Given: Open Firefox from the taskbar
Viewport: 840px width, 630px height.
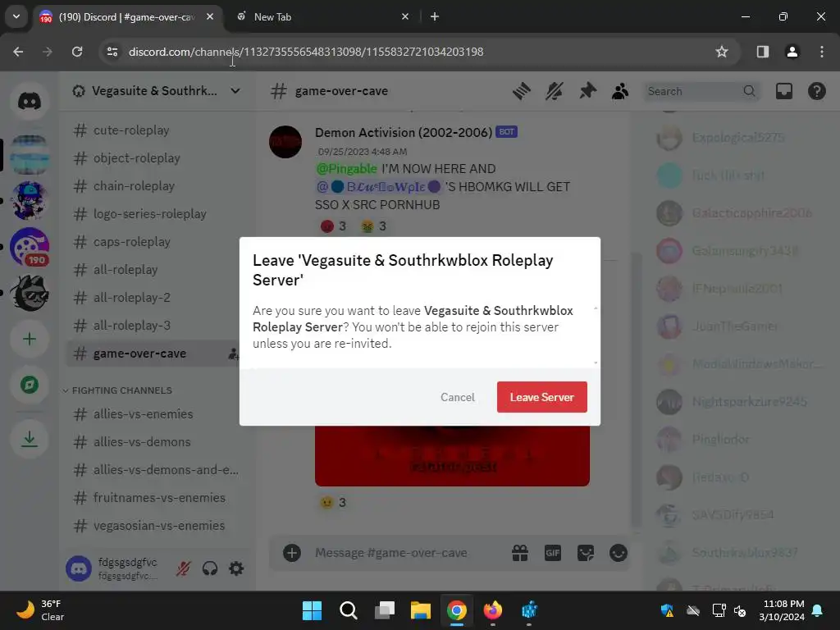Looking at the screenshot, I should (493, 610).
